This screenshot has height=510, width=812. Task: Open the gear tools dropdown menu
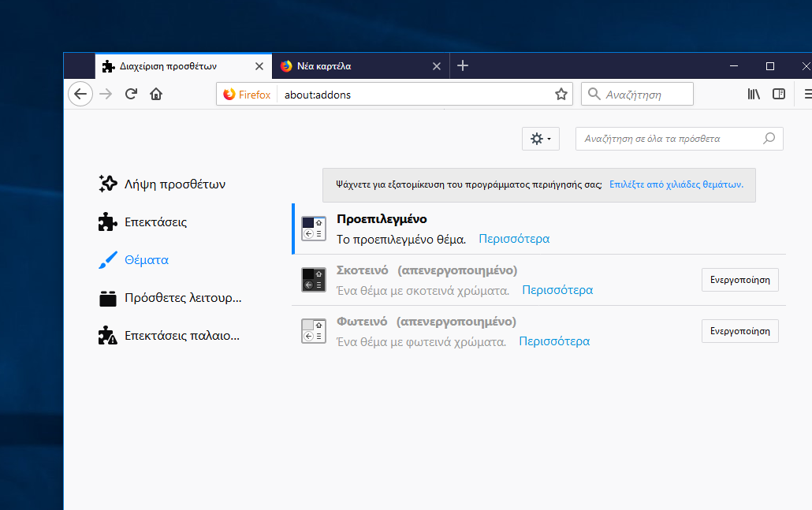pyautogui.click(x=540, y=138)
